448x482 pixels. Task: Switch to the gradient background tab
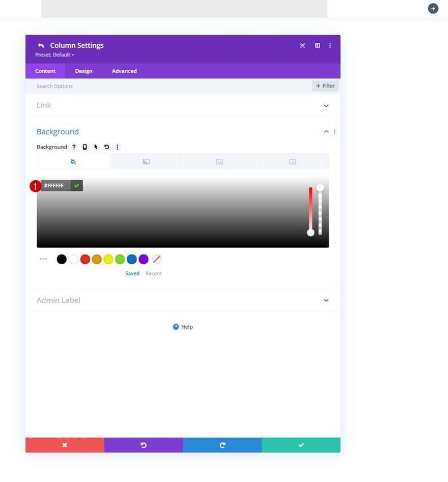[x=146, y=161]
